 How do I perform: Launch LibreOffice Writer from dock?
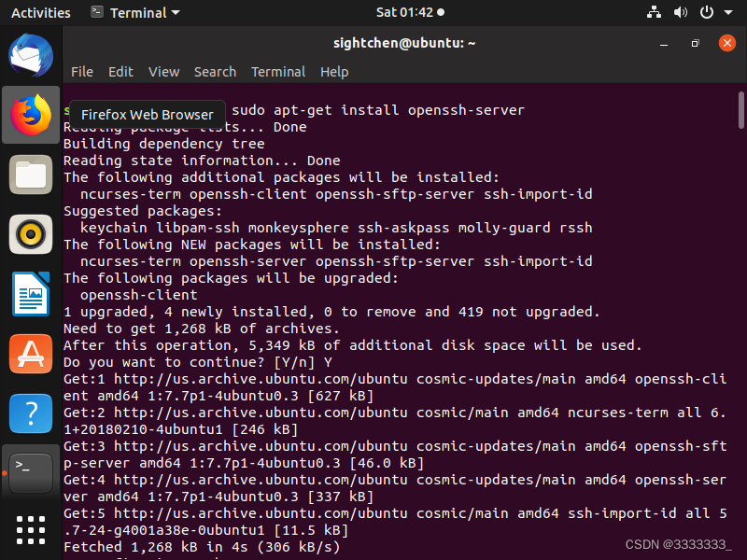[x=31, y=294]
